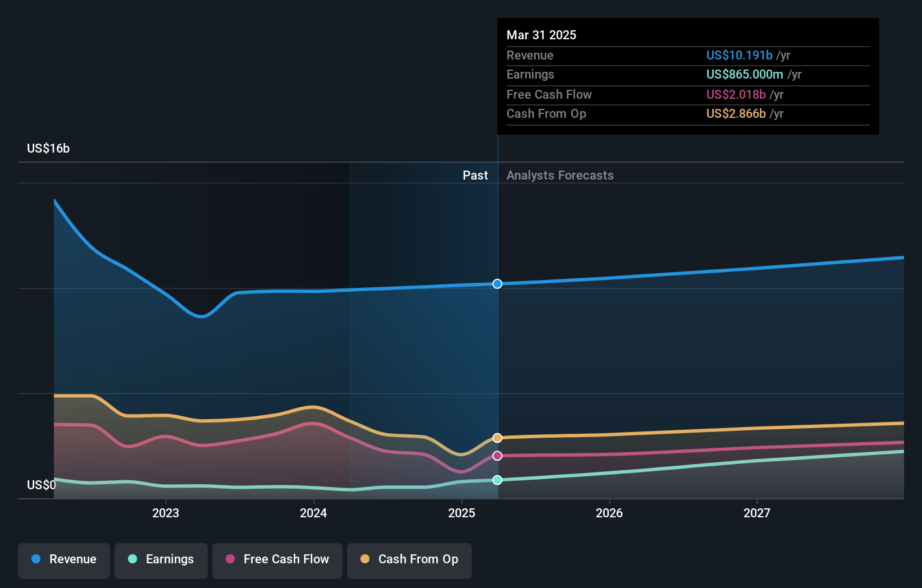The height and width of the screenshot is (588, 922).
Task: Click the US$16b y-axis label
Action: (x=48, y=148)
